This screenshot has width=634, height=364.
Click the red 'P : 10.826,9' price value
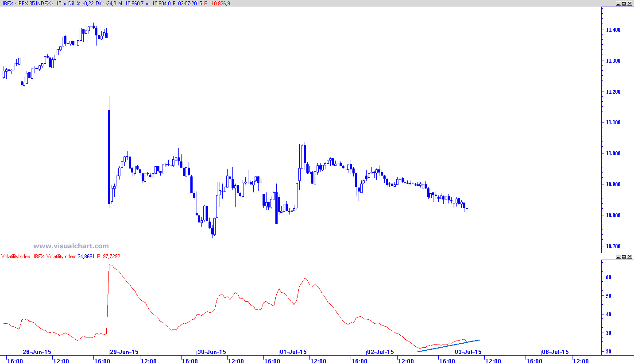[218, 4]
